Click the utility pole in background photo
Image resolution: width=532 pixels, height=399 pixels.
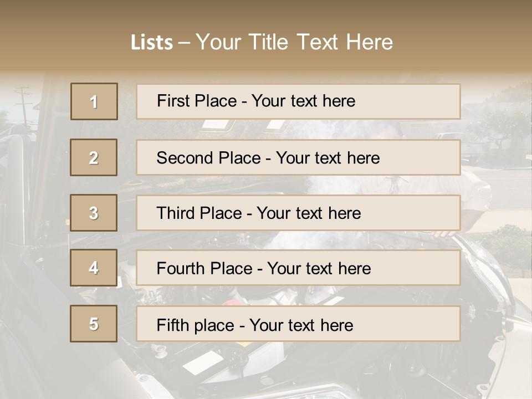click(x=23, y=103)
